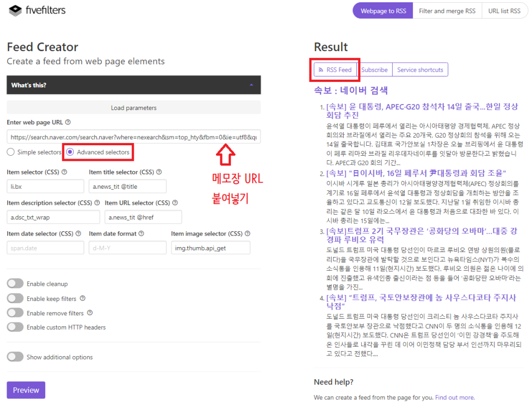Switch to Webpage to RSS tab
This screenshot has height=410, width=532.
(x=383, y=11)
